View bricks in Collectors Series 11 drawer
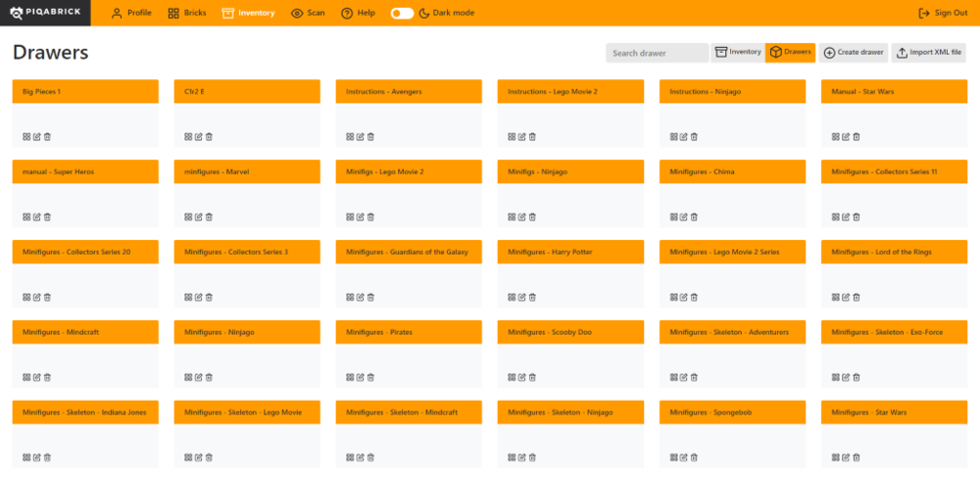Image resolution: width=980 pixels, height=478 pixels. (836, 216)
